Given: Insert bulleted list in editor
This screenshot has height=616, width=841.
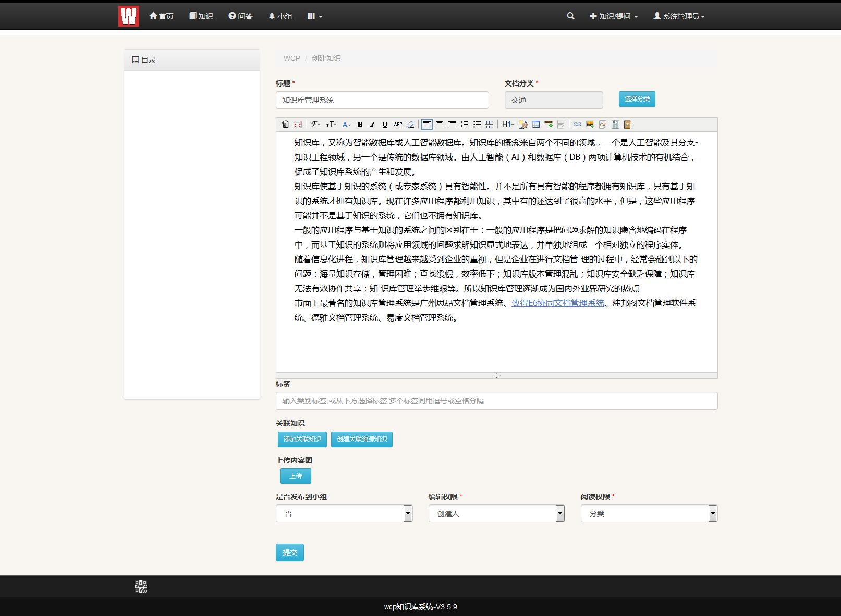Looking at the screenshot, I should click(477, 125).
